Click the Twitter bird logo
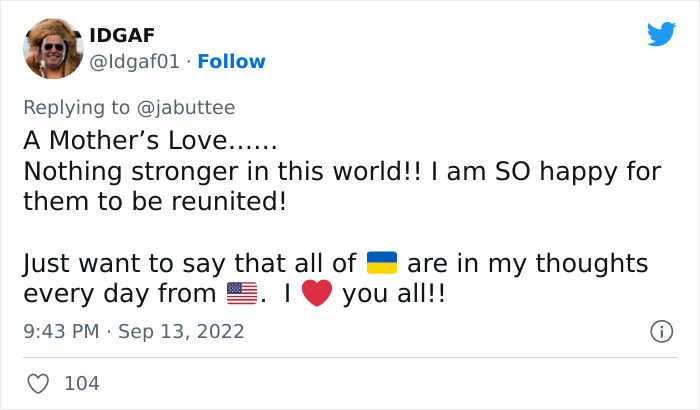The width and height of the screenshot is (700, 410). point(661,34)
